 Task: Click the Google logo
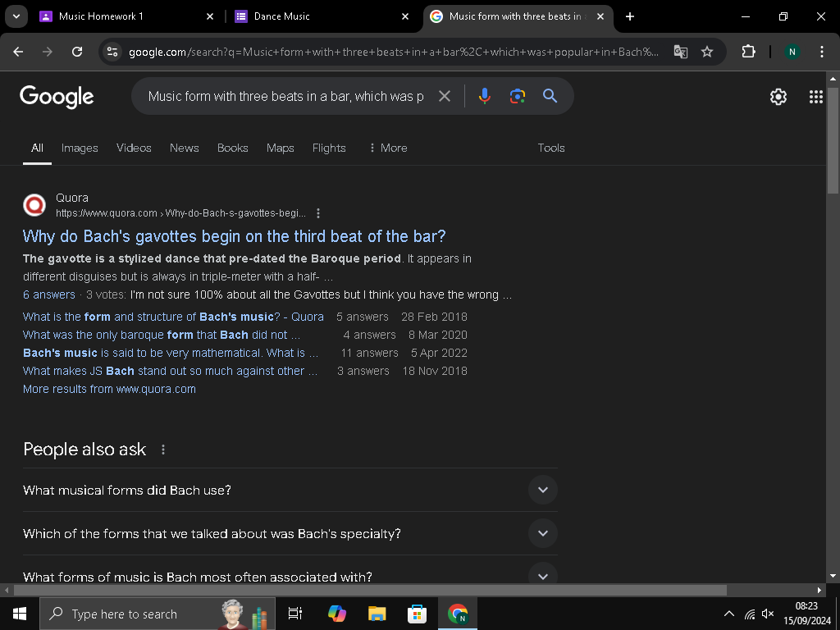pyautogui.click(x=57, y=97)
